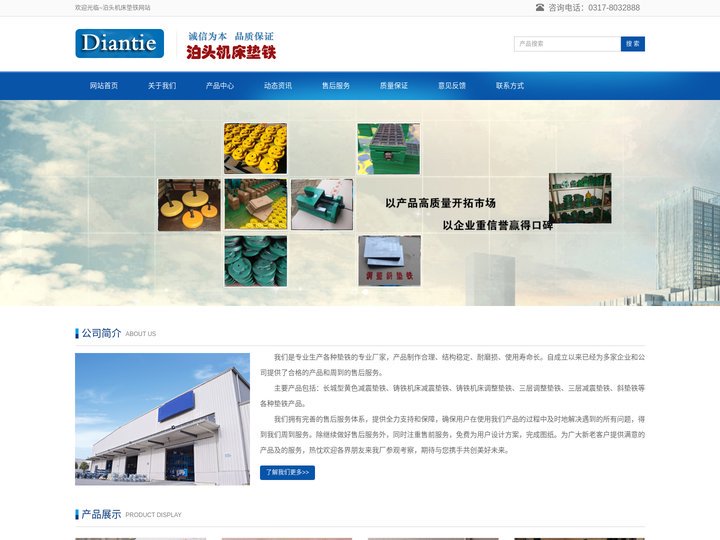The image size is (720, 540).
Task: Click green round pads pile thumbnail
Action: pyautogui.click(x=255, y=261)
